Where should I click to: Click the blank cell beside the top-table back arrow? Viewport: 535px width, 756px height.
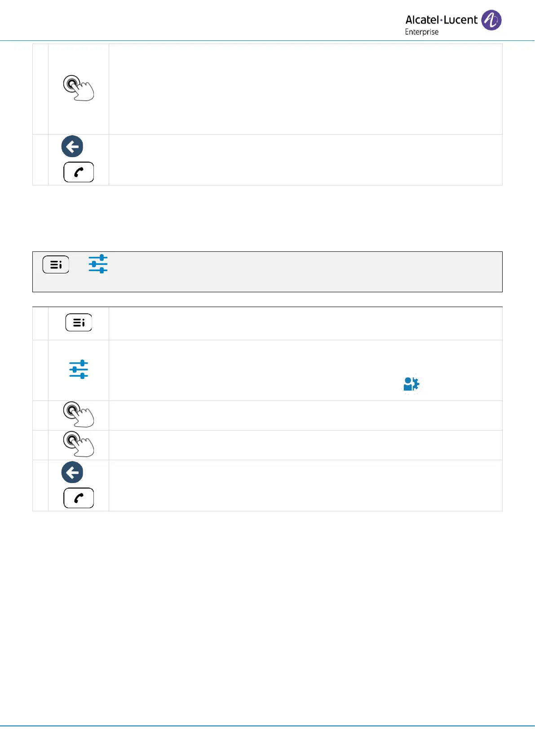coord(305,160)
